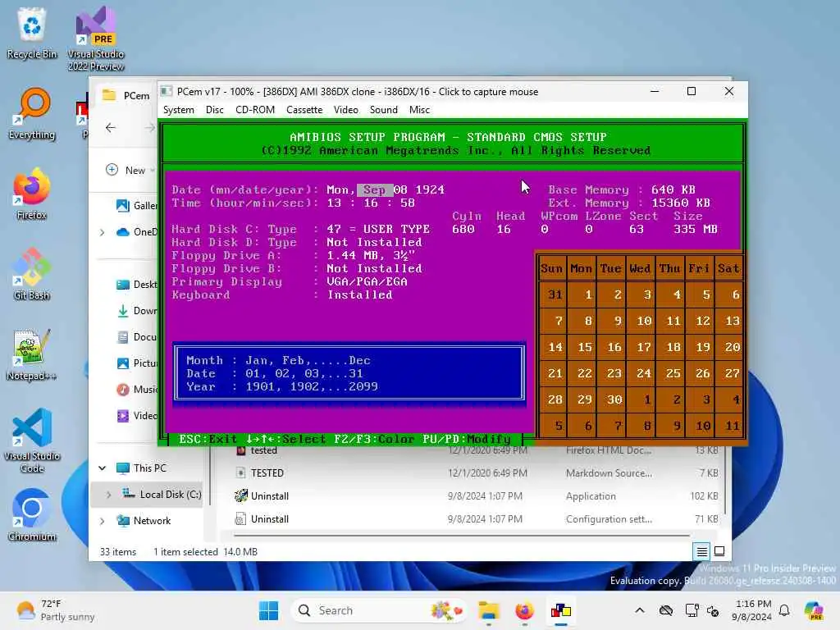
Task: Click the Explorer horizontal scrollbar
Action: [462, 535]
